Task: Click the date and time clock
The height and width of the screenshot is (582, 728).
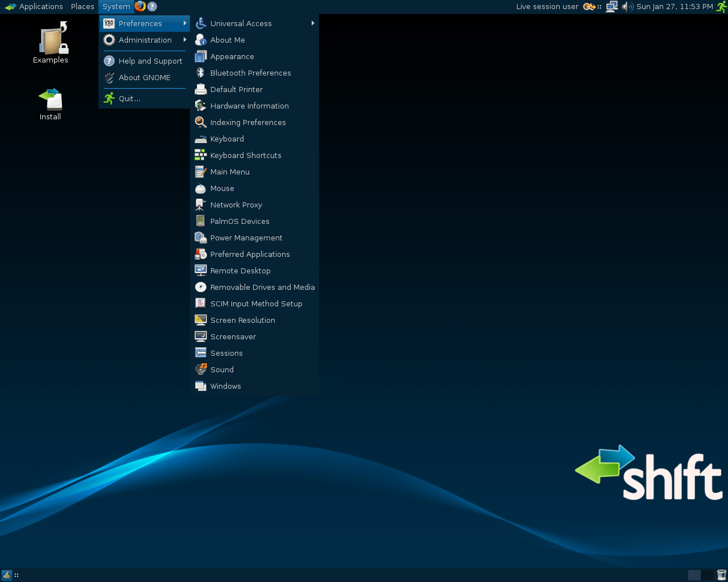Action: (675, 7)
